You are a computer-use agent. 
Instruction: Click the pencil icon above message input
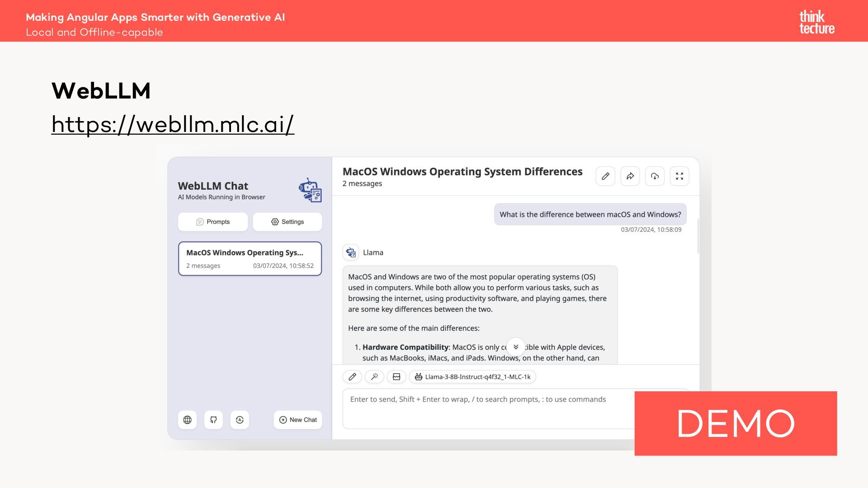pyautogui.click(x=352, y=377)
